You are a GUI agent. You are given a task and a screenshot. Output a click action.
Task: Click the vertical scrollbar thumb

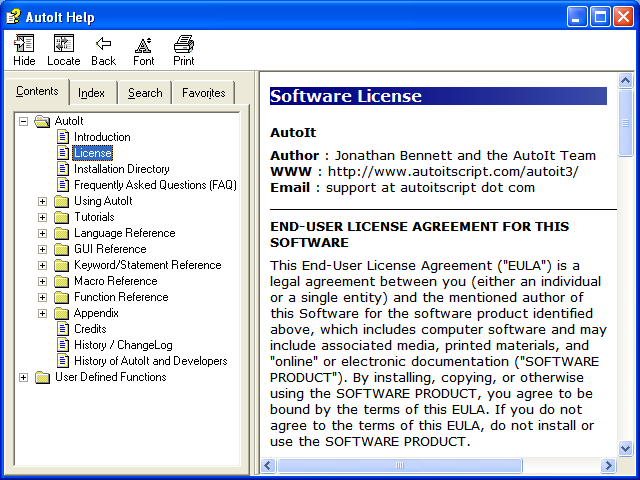625,122
